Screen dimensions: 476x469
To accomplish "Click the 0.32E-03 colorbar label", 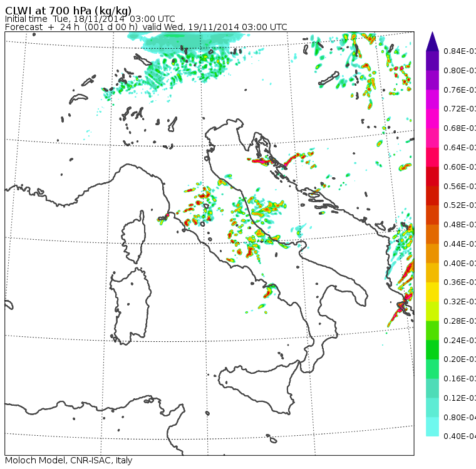I will pos(460,302).
